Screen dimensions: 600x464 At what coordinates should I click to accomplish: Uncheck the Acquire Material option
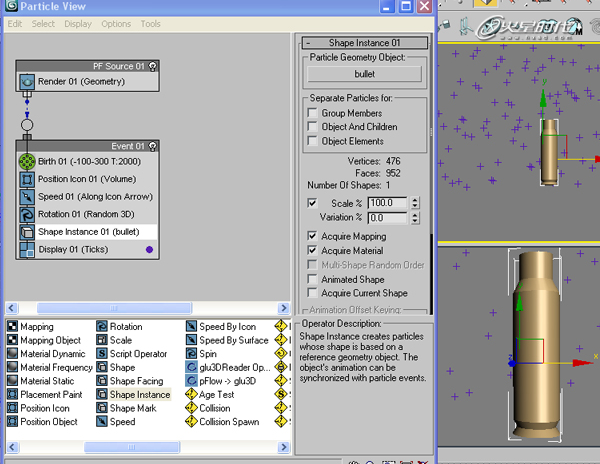click(313, 251)
